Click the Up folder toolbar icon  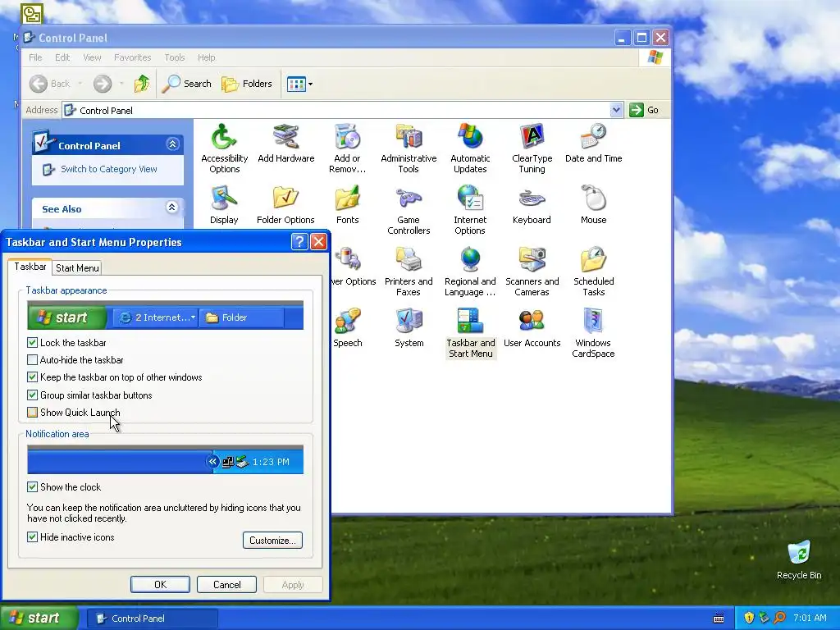[142, 84]
